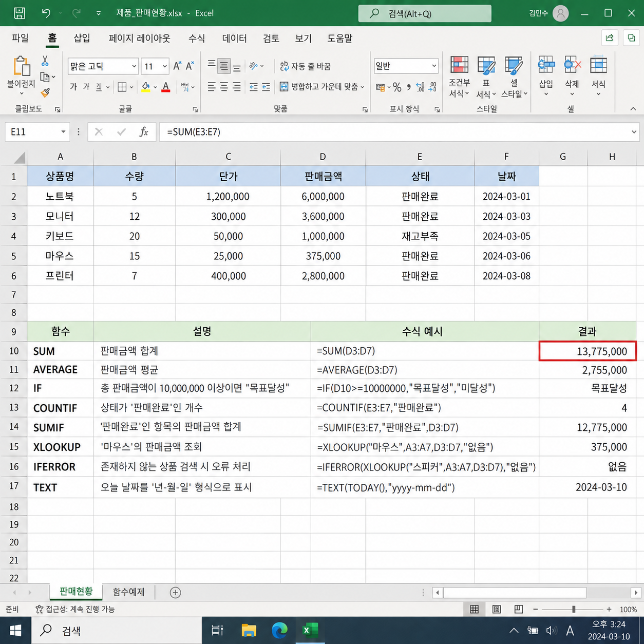Screen dimensions: 644x644
Task: Open File Explorer from the taskbar
Action: (249, 630)
